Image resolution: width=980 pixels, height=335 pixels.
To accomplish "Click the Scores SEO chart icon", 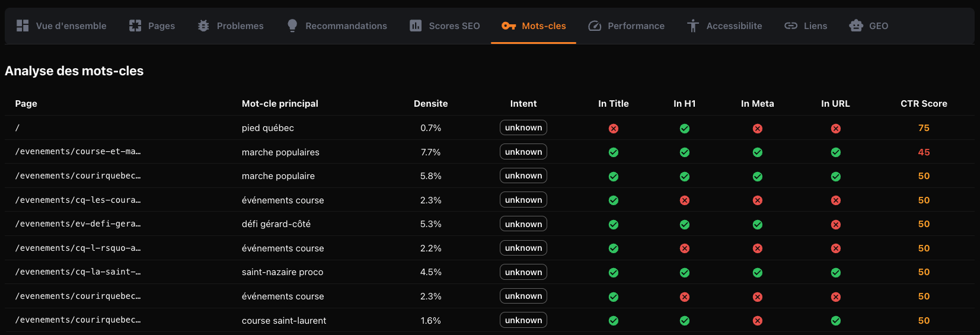I will (416, 25).
